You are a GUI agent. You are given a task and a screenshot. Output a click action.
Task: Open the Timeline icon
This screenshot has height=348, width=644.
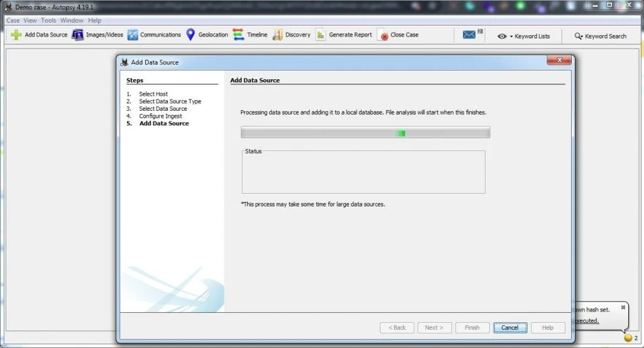238,35
